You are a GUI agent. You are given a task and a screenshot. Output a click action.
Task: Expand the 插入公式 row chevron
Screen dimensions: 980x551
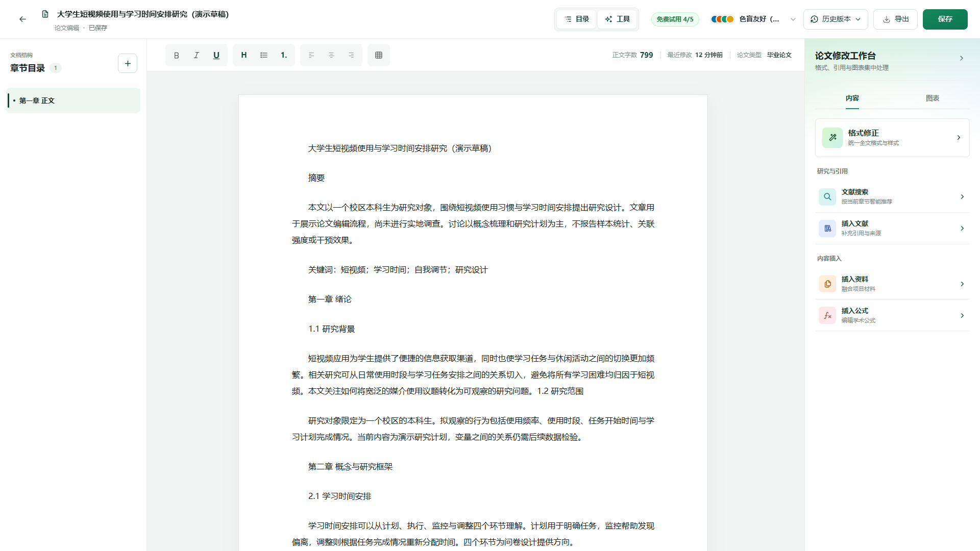pos(962,315)
